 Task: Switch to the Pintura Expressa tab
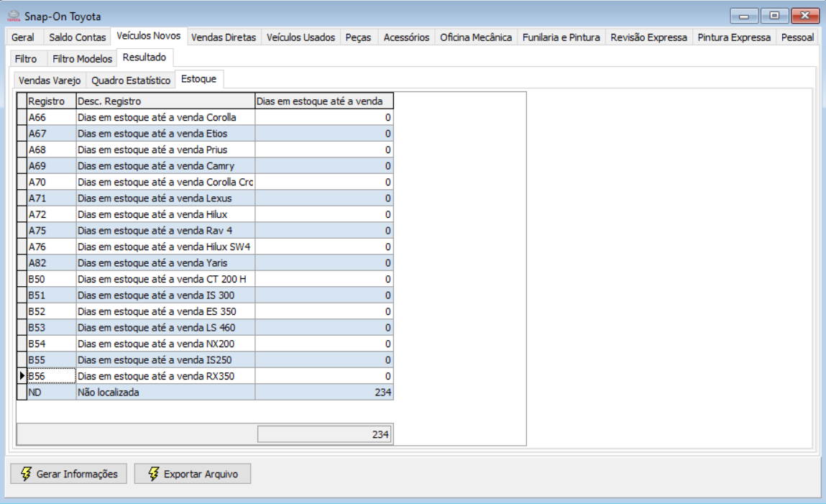click(734, 37)
